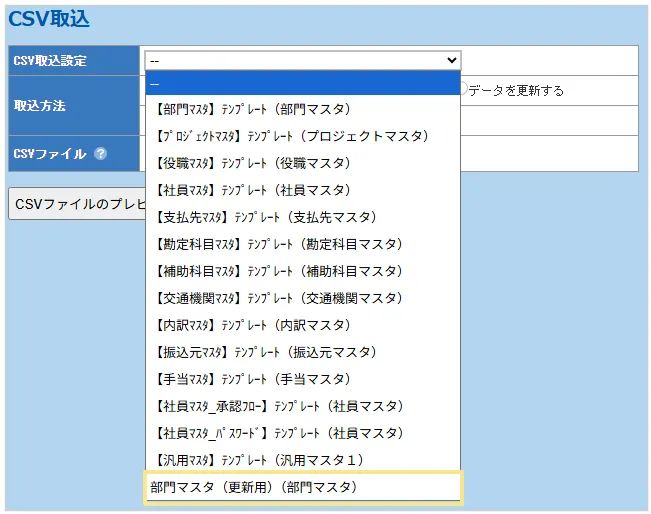651x514 pixels.
Task: Select the 【振込元マスタ】 template option
Action: [x=302, y=352]
